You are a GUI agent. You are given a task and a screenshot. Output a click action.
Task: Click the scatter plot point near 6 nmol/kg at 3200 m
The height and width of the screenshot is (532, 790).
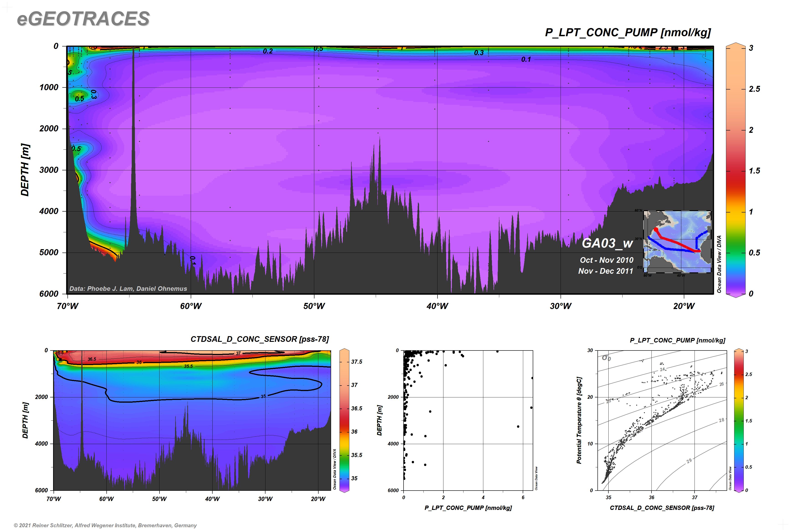pos(518,427)
